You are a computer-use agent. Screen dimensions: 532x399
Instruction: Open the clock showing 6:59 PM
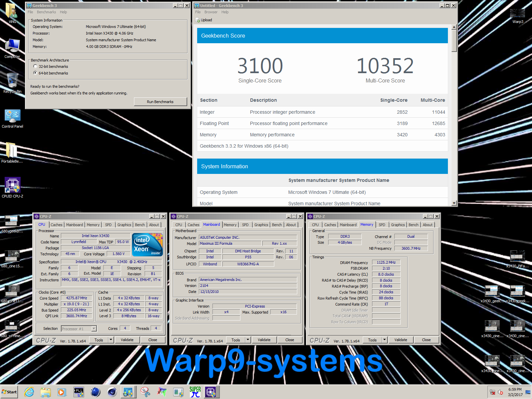515,392
